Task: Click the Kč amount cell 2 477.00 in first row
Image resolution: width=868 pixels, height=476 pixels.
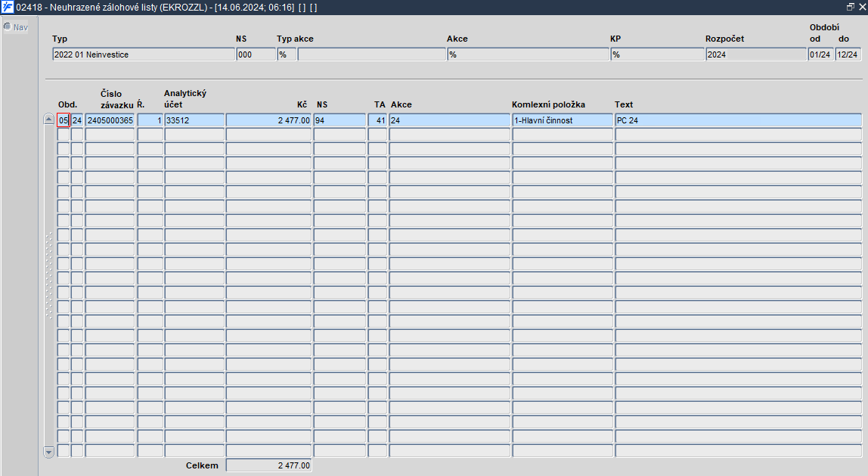Action: click(268, 120)
